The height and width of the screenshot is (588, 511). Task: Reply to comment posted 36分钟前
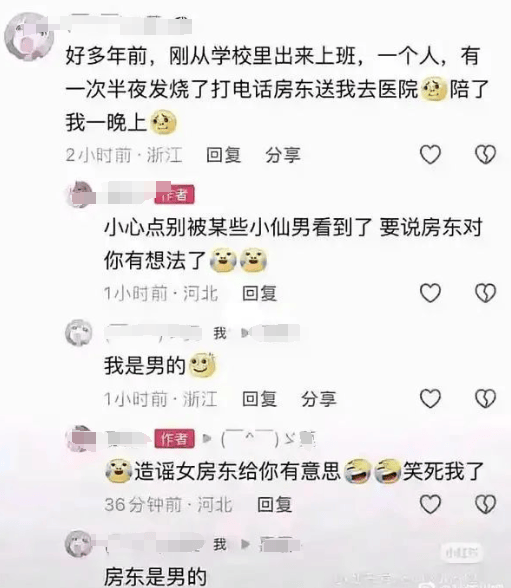pos(274,504)
